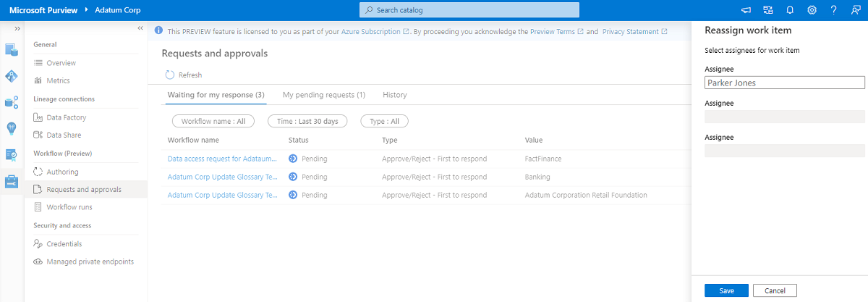Open the data catalog icon in left rail
868x302 pixels.
12,50
